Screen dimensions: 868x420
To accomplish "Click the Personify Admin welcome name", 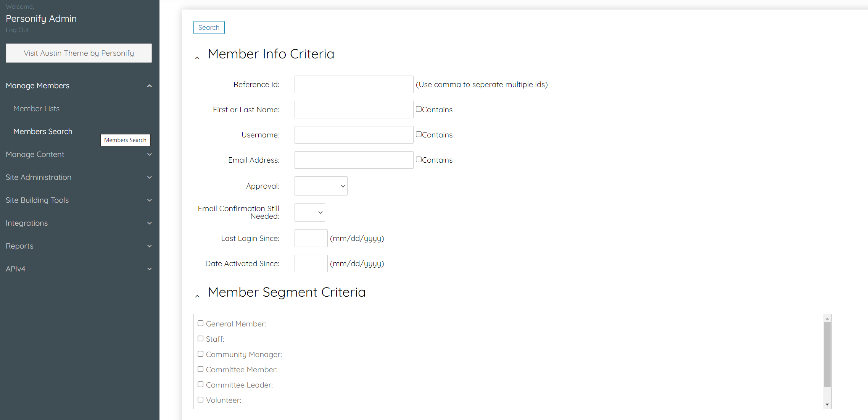I will click(x=41, y=18).
